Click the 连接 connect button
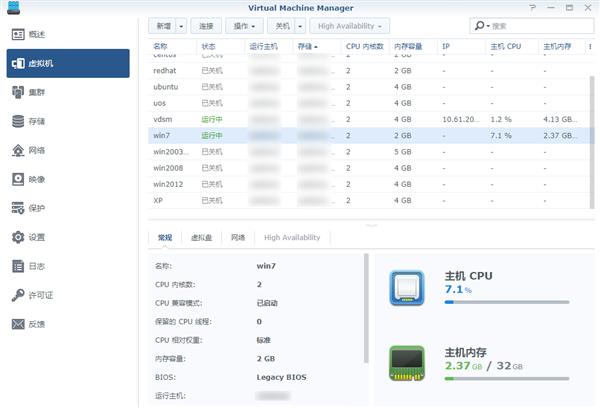This screenshot has width=600, height=408. [x=206, y=26]
